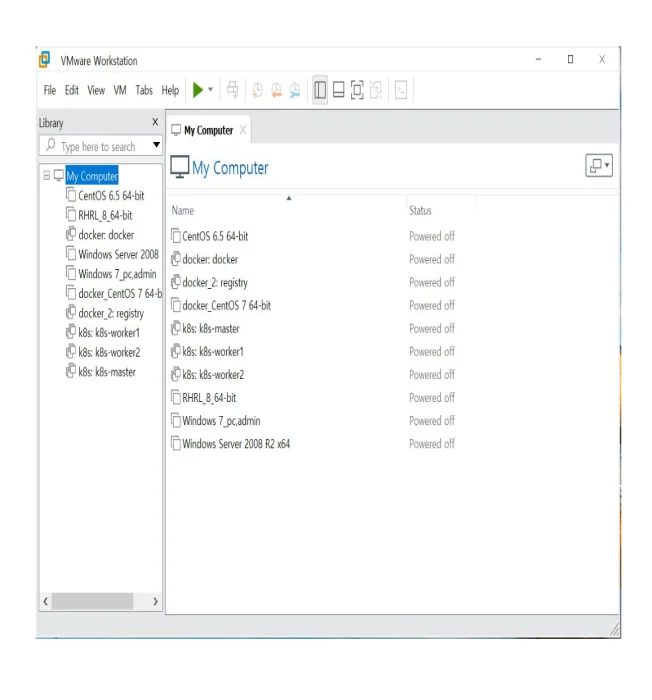The height and width of the screenshot is (700, 652).
Task: Click Send Ctrl+Alt+Del toolbar icon
Action: pos(232,90)
